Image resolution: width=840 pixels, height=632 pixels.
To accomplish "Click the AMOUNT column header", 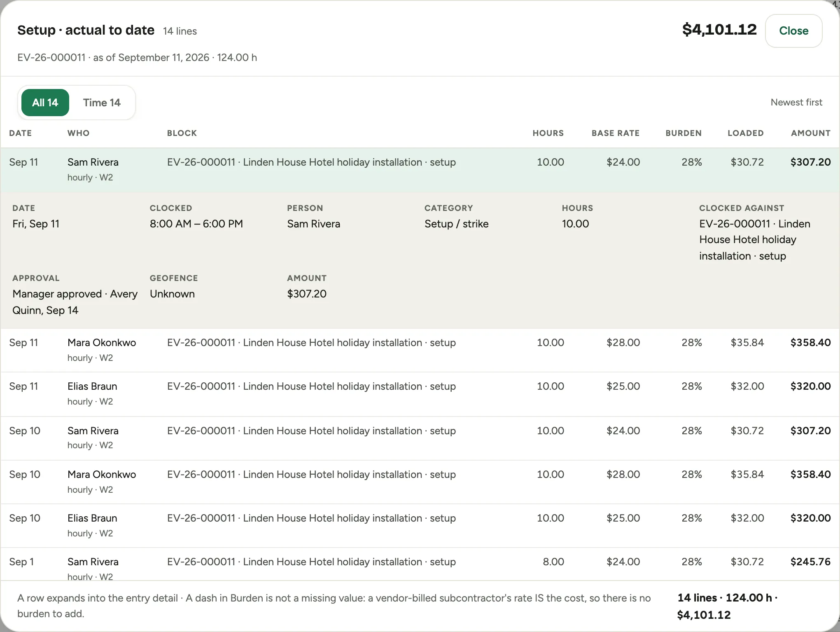I will pos(810,133).
